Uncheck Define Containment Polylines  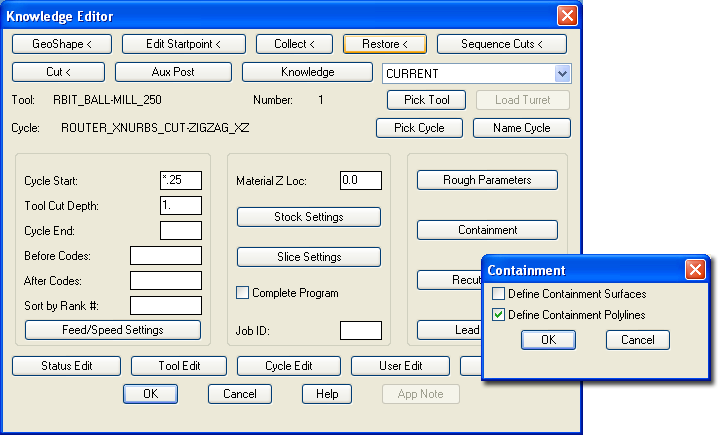[x=499, y=315]
